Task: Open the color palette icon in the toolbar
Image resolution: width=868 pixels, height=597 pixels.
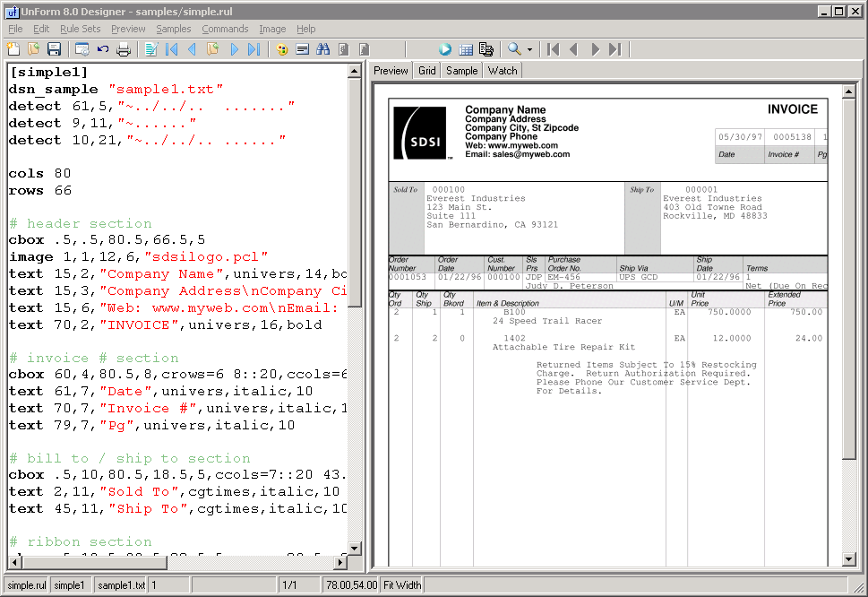Action: (282, 49)
